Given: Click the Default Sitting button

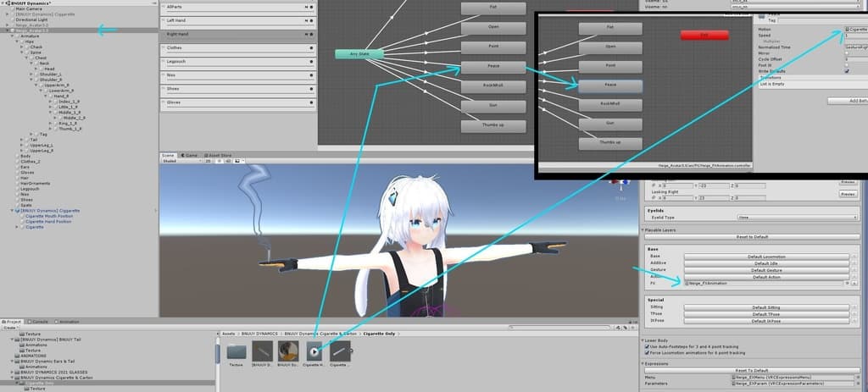Looking at the screenshot, I should (x=766, y=307).
